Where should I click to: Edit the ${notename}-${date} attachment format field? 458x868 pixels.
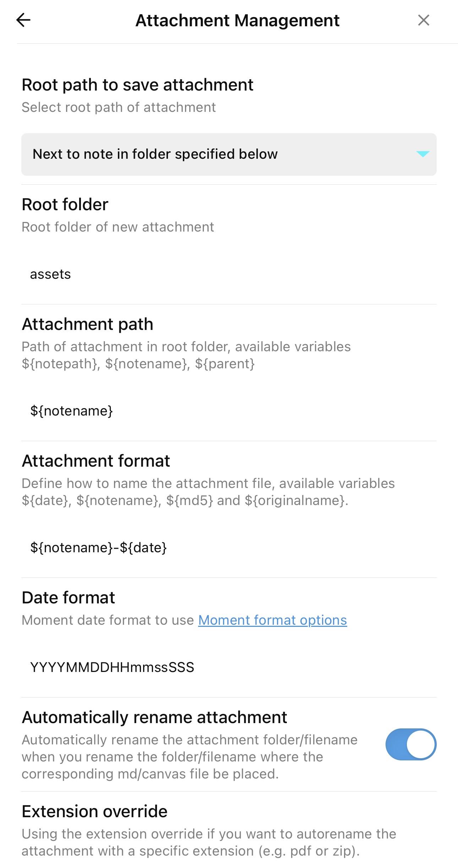click(229, 548)
